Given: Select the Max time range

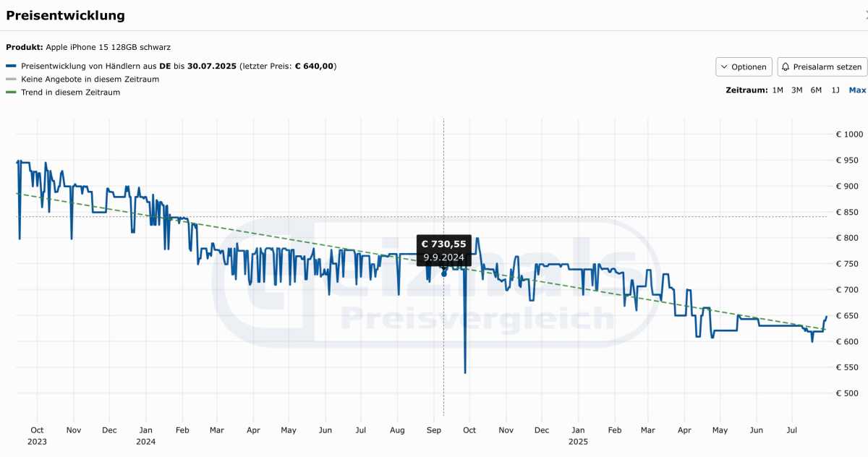Looking at the screenshot, I should [857, 90].
